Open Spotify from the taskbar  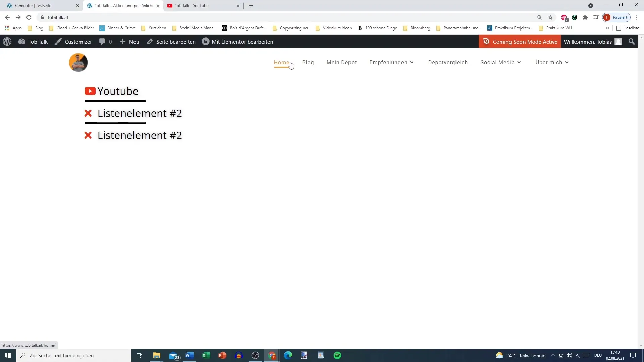coord(337,355)
